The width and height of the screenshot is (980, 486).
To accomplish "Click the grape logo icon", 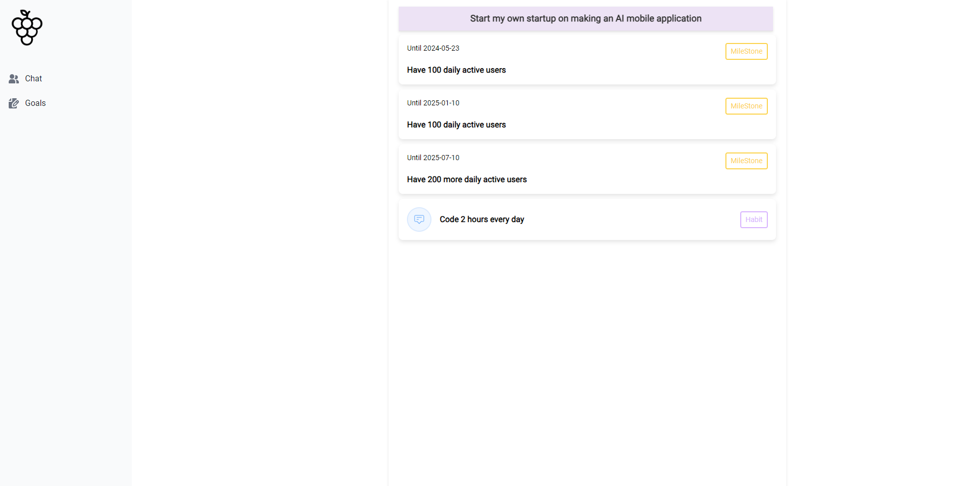I will click(x=27, y=28).
